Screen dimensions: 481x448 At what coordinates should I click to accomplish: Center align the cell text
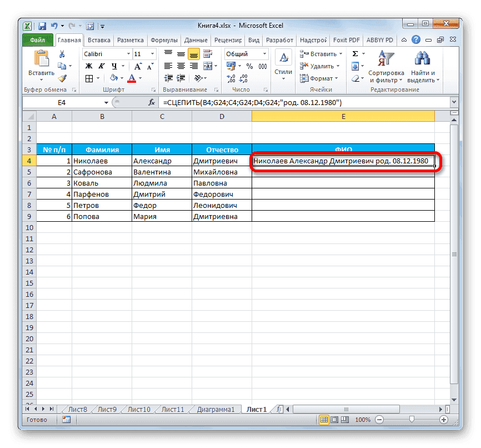coord(181,66)
